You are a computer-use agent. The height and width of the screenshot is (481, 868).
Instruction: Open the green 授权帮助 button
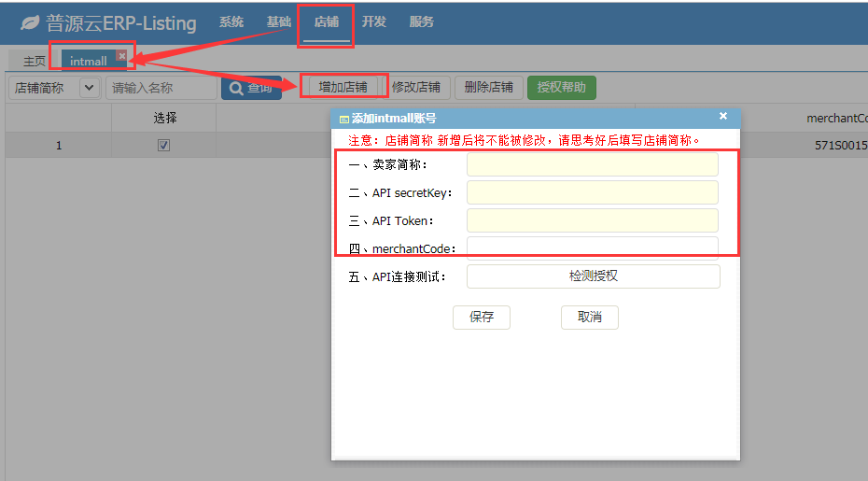[x=561, y=87]
